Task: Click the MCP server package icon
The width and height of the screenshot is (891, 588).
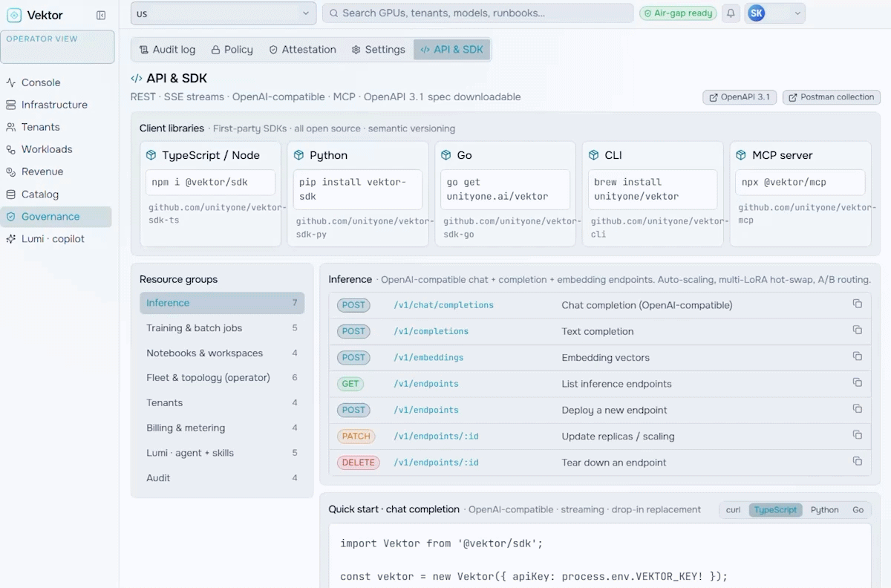Action: click(741, 155)
